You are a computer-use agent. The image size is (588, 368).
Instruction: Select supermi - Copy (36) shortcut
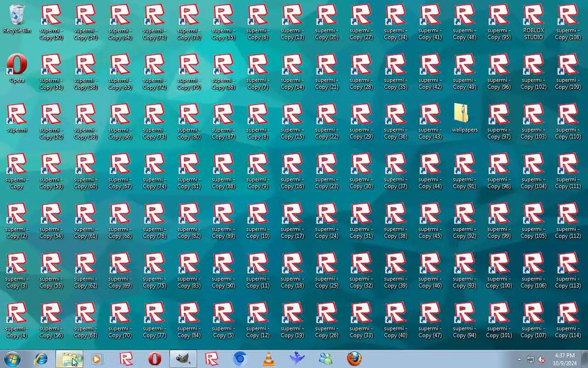click(396, 121)
